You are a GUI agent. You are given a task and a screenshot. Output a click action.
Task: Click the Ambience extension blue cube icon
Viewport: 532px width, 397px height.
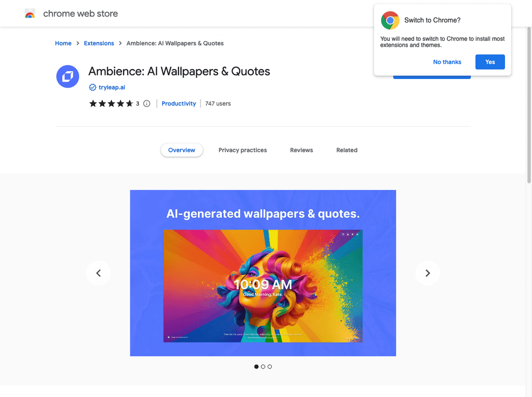click(68, 76)
